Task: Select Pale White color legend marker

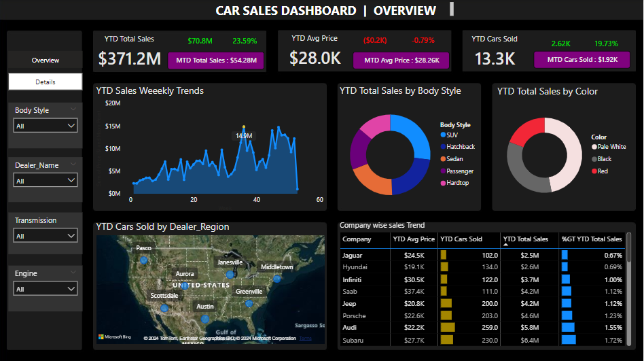Action: pos(594,147)
